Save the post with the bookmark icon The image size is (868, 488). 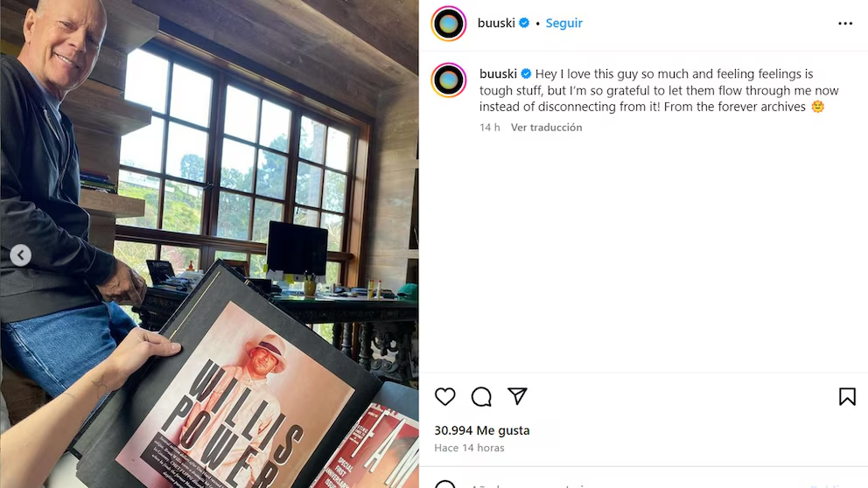tap(847, 397)
